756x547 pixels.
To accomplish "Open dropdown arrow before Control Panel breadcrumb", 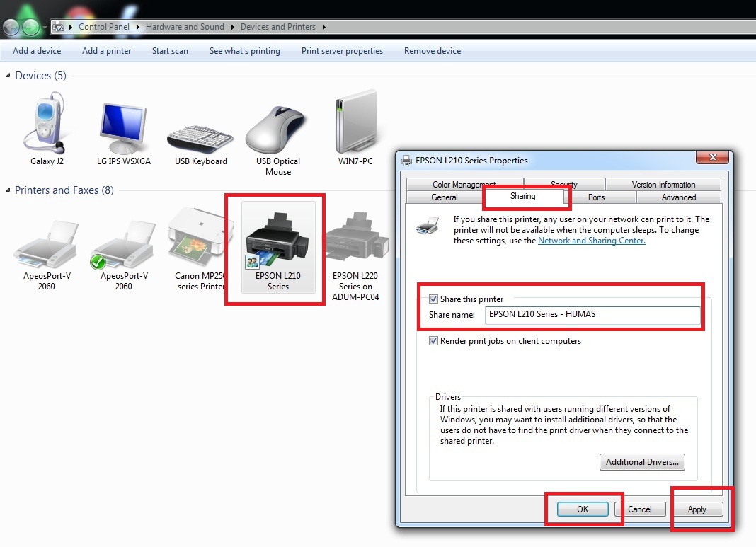I will pos(71,27).
